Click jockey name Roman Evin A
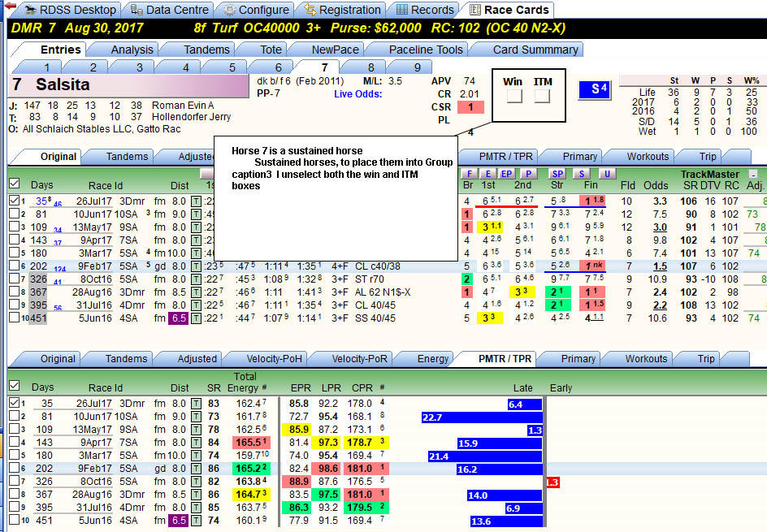The width and height of the screenshot is (767, 532). point(183,105)
